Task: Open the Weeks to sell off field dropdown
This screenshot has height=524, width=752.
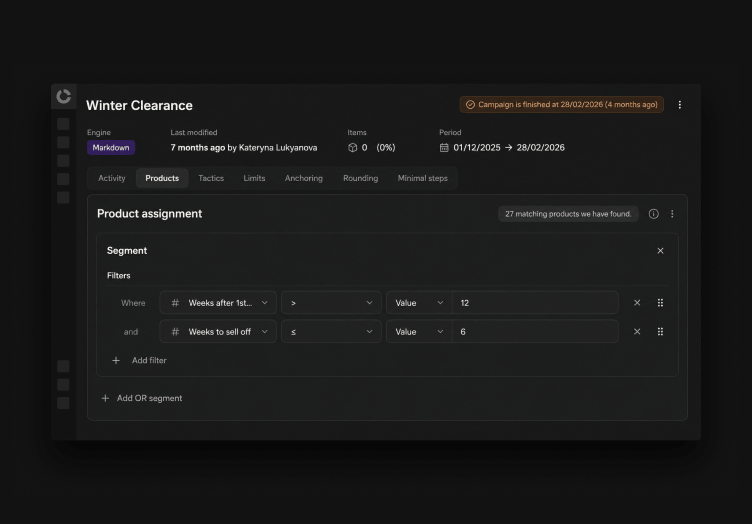Action: 218,332
